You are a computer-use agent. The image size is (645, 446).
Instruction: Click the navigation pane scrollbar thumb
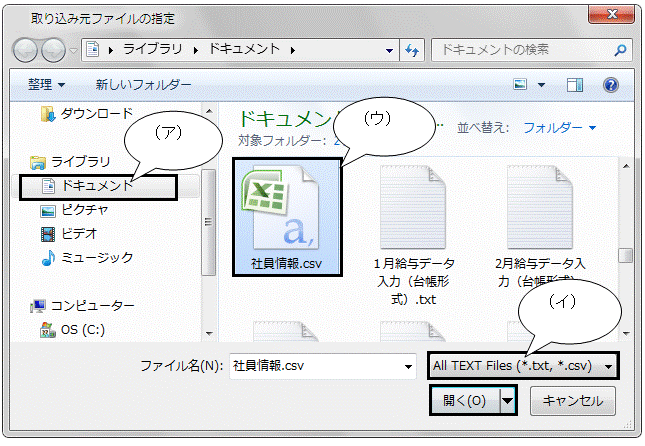pos(209,222)
